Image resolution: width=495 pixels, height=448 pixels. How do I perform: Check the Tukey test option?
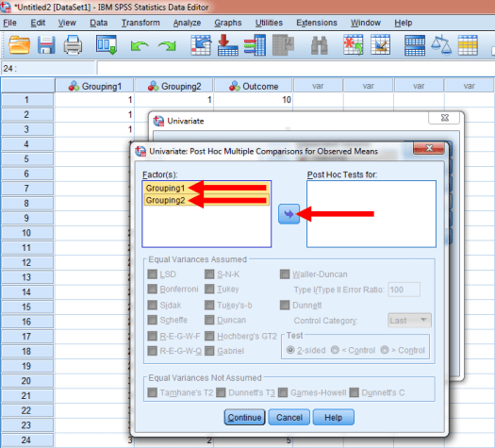point(209,289)
